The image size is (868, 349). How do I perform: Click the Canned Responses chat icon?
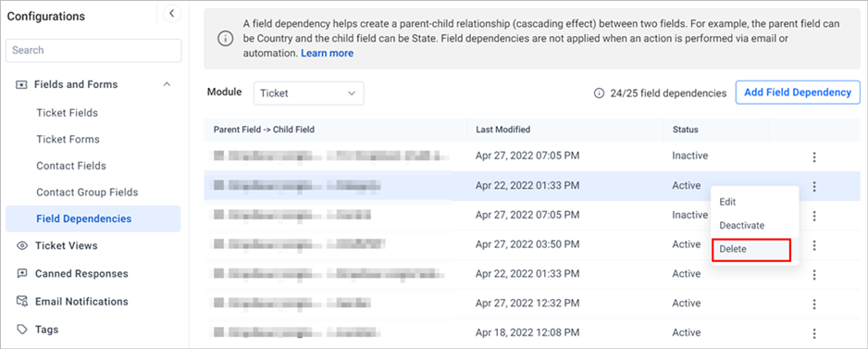22,274
